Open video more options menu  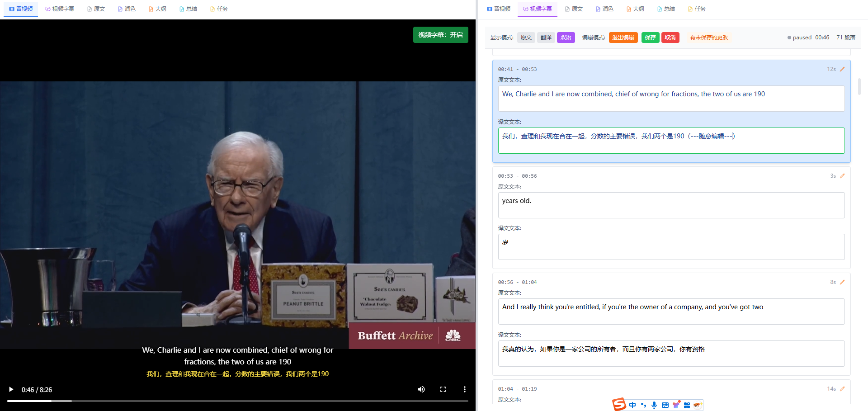tap(464, 389)
